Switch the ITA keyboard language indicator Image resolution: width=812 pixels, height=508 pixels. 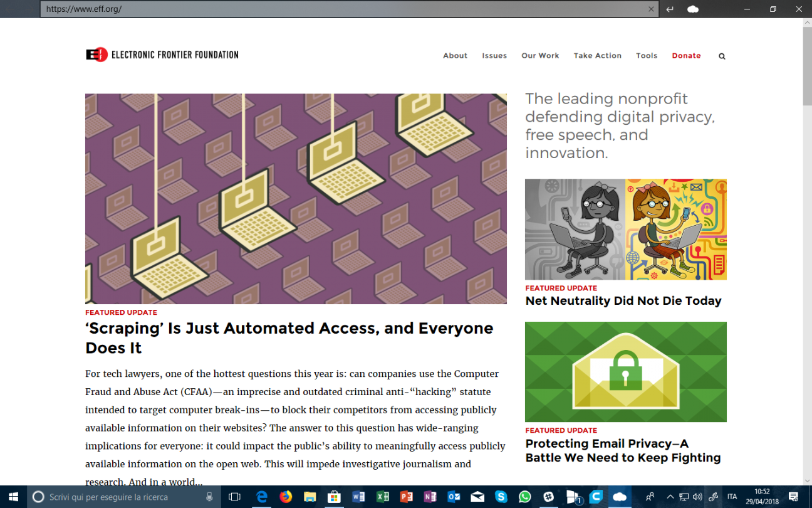coord(732,497)
